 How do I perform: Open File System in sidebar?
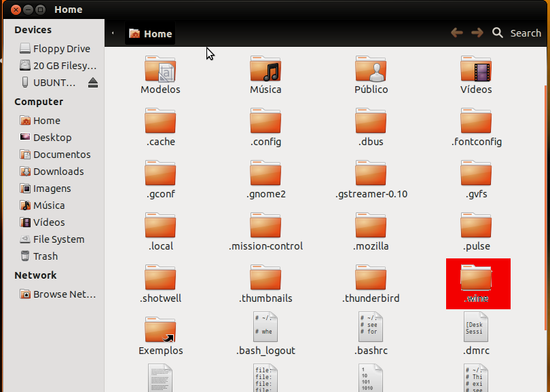click(x=52, y=239)
